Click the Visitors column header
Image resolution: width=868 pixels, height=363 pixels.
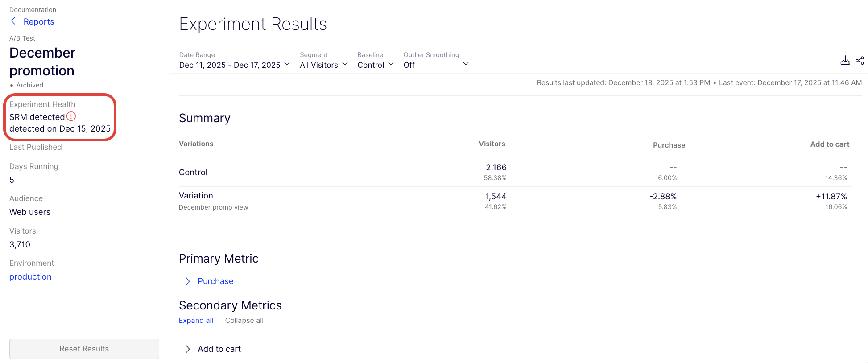tap(492, 144)
